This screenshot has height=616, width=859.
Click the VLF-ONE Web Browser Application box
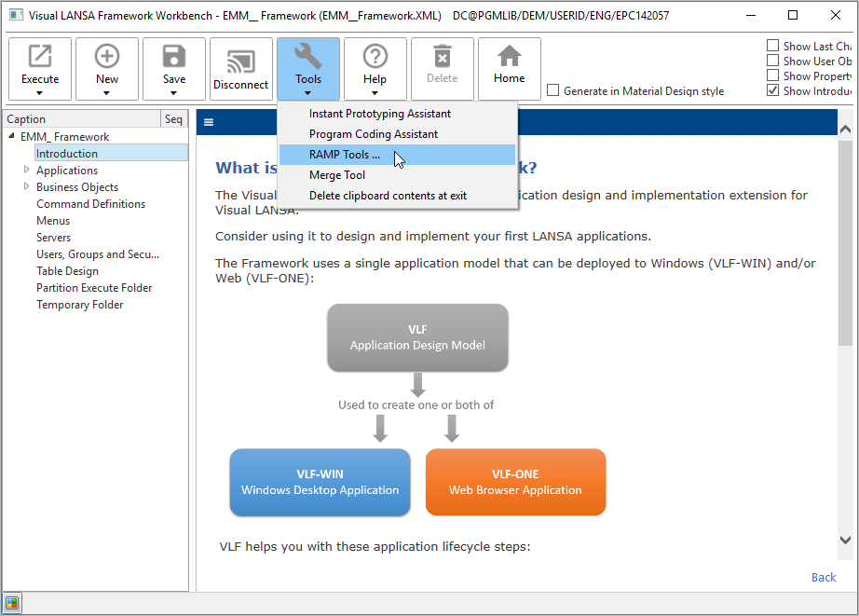pyautogui.click(x=515, y=483)
